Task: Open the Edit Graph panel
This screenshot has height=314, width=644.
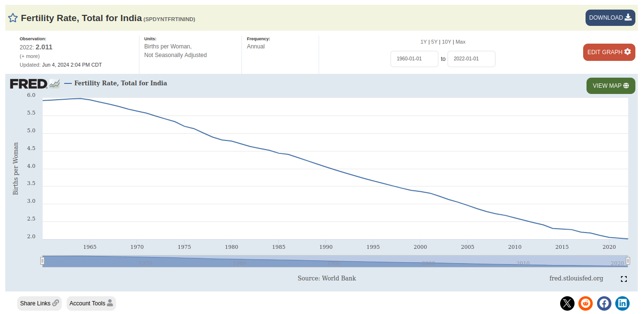Action: [609, 52]
